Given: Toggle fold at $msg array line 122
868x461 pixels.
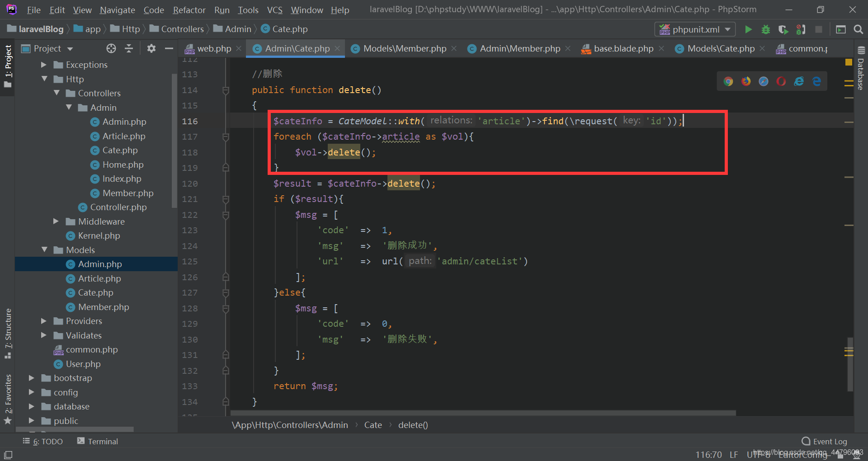Looking at the screenshot, I should click(x=226, y=215).
